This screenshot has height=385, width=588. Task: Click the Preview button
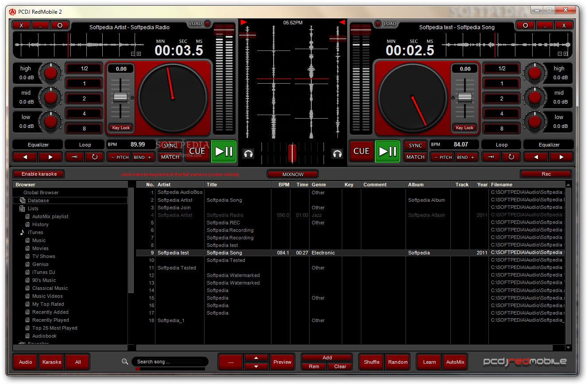click(x=282, y=362)
